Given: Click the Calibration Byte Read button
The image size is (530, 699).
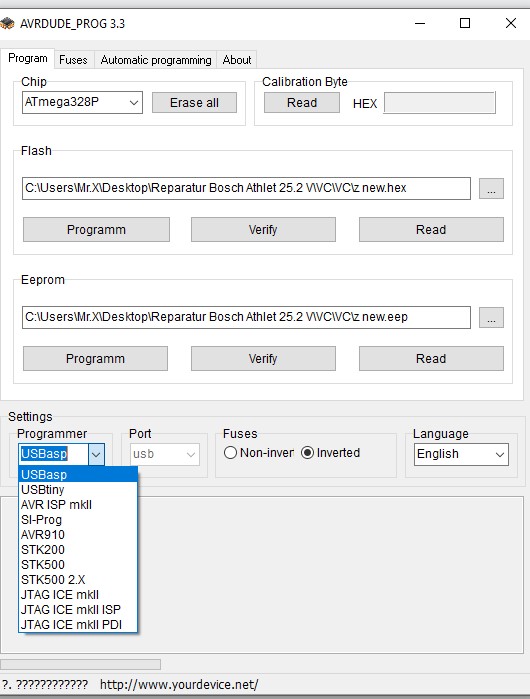Looking at the screenshot, I should pos(302,103).
